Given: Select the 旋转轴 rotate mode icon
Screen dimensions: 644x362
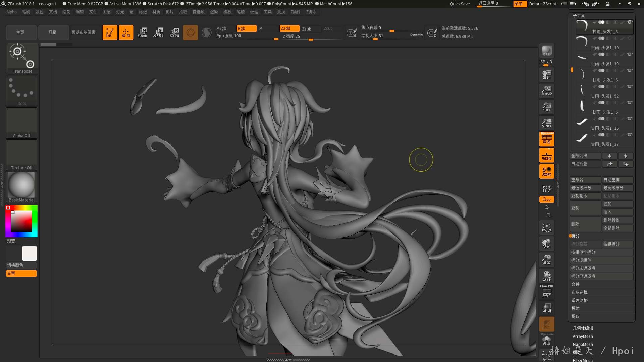Looking at the screenshot, I should (x=174, y=32).
